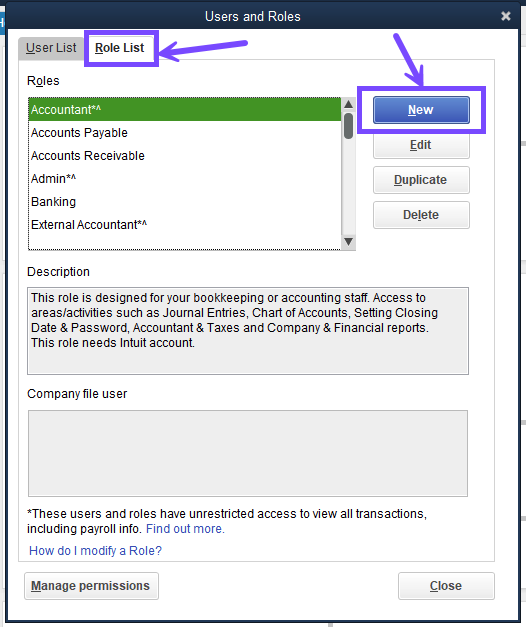Open the Find out more link

click(x=185, y=529)
